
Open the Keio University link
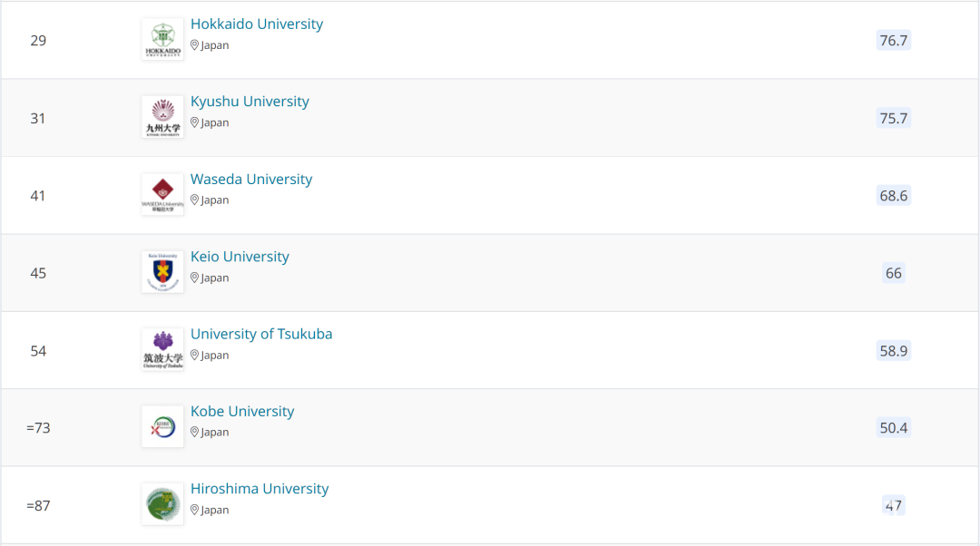240,256
